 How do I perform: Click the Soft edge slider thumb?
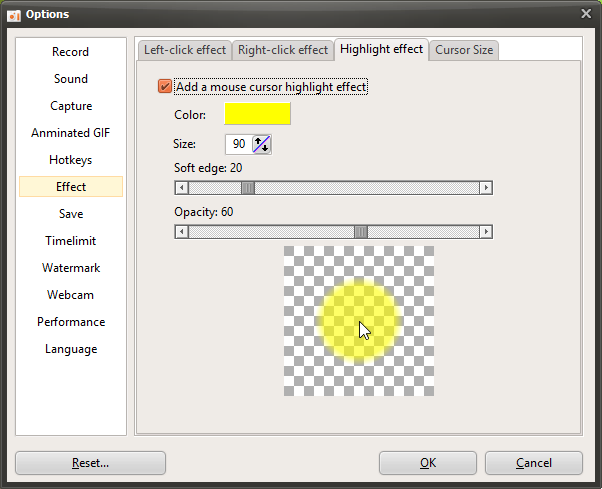tap(248, 187)
